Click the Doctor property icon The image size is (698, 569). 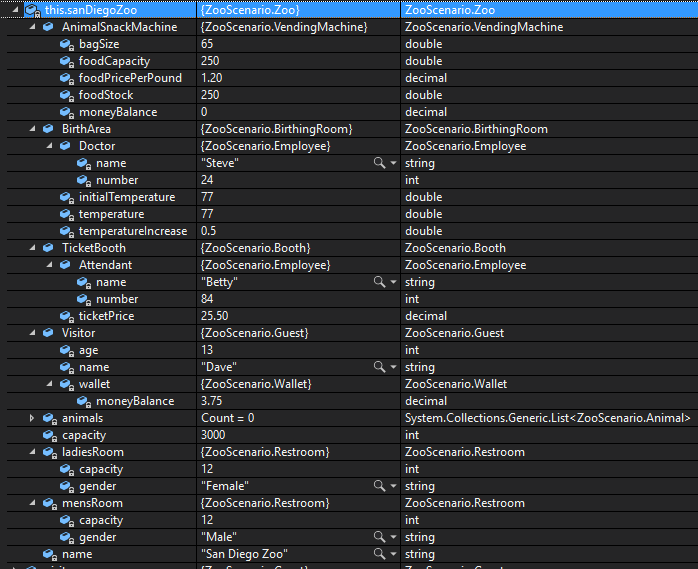(65, 146)
